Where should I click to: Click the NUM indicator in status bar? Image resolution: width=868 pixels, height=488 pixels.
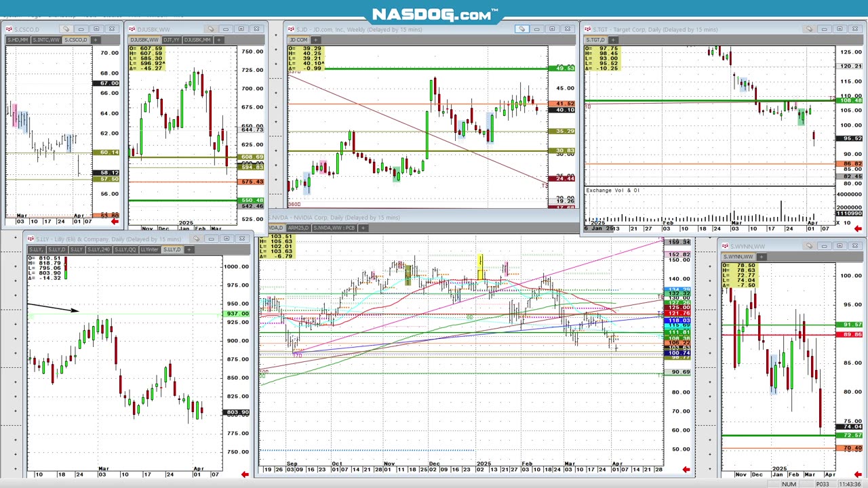[789, 484]
